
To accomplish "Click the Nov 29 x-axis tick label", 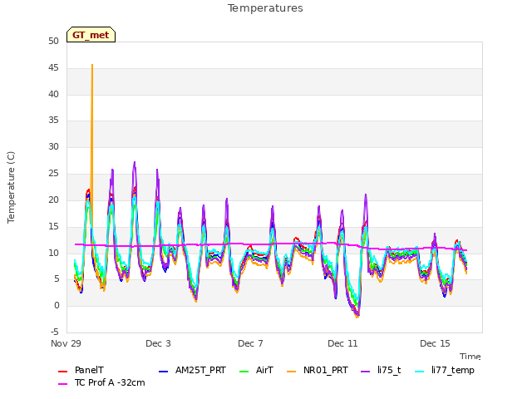I will click(66, 343).
